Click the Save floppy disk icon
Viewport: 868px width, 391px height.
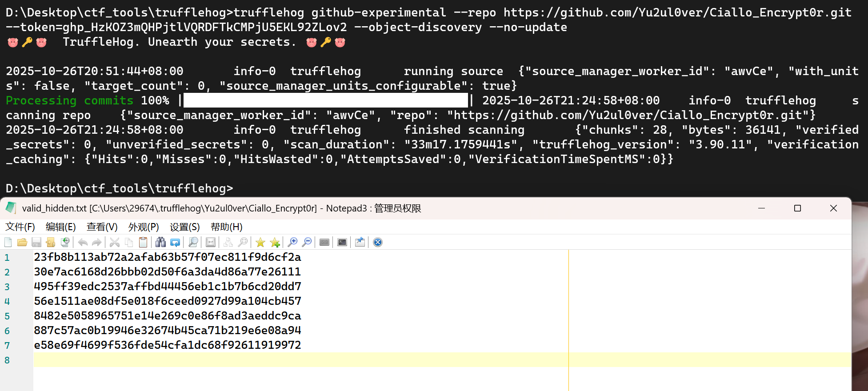[x=36, y=242]
